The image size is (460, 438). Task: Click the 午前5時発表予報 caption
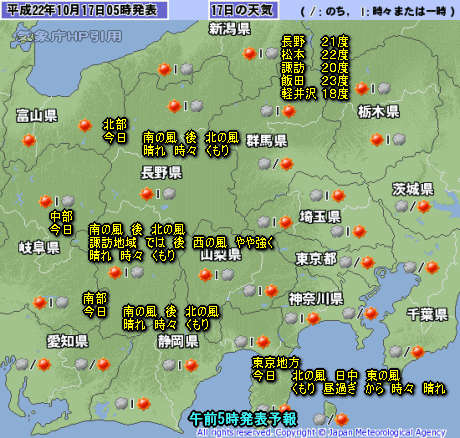[x=243, y=419]
